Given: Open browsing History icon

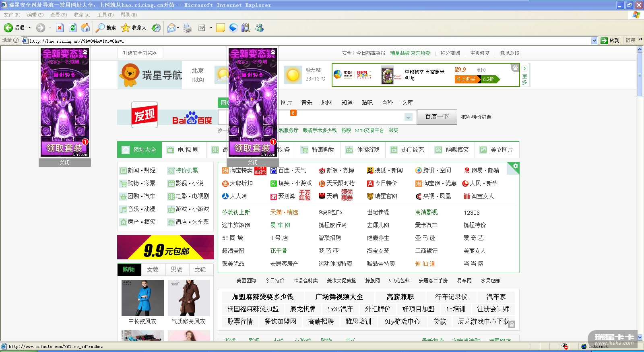Looking at the screenshot, I should pyautogui.click(x=156, y=28).
